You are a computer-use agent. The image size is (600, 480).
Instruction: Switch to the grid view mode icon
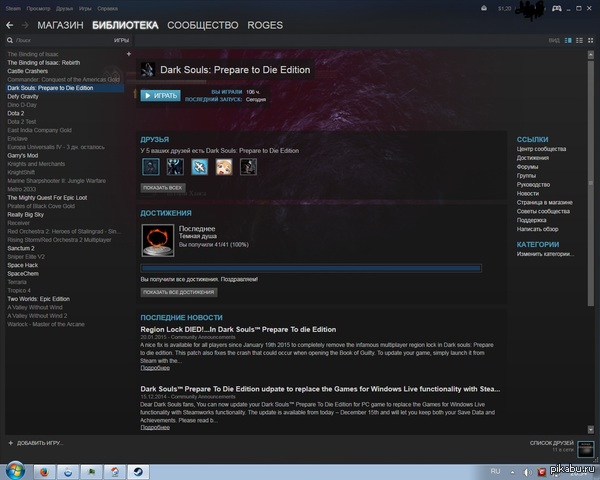590,40
